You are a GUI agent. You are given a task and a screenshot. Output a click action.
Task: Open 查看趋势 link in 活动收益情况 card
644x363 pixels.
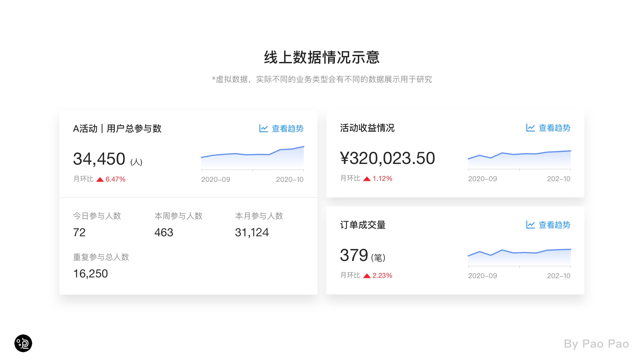pos(555,128)
